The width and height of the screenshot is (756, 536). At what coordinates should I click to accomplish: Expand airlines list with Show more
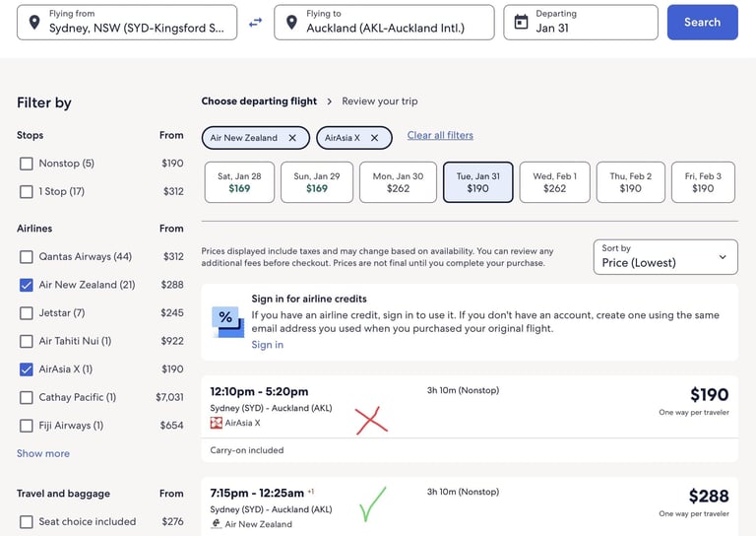click(43, 453)
